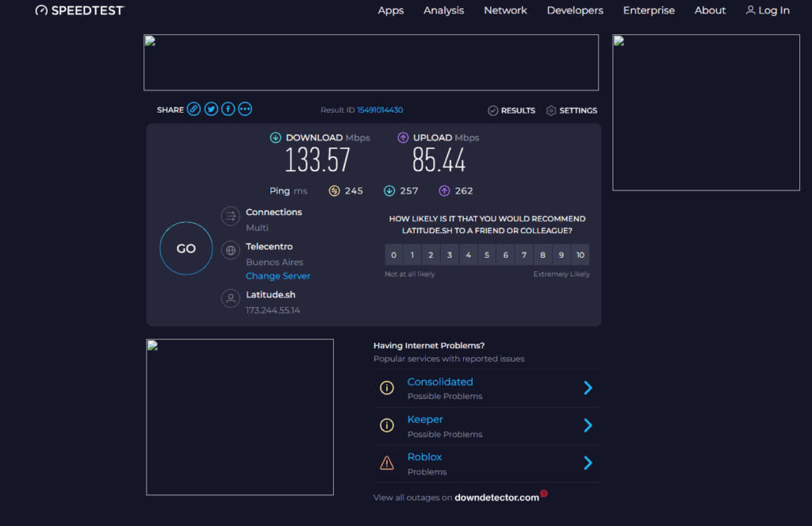This screenshot has height=526, width=812.
Task: Click the Latitude.sh user icon
Action: 231,298
